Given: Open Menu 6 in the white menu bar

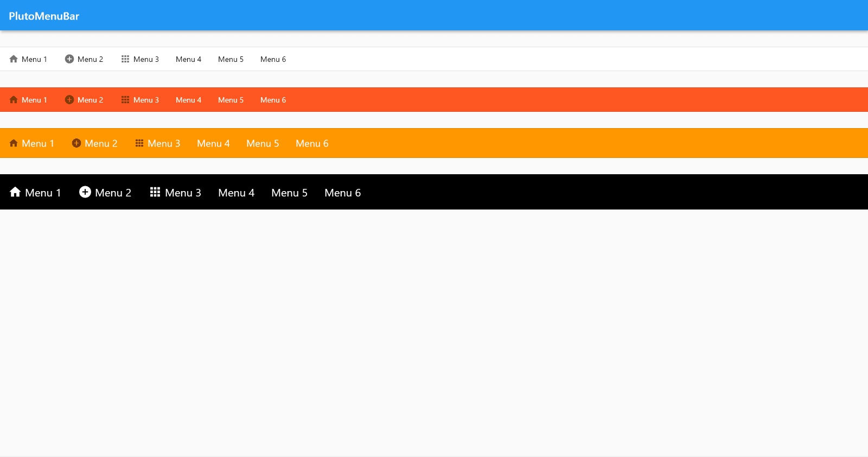Looking at the screenshot, I should click(273, 59).
